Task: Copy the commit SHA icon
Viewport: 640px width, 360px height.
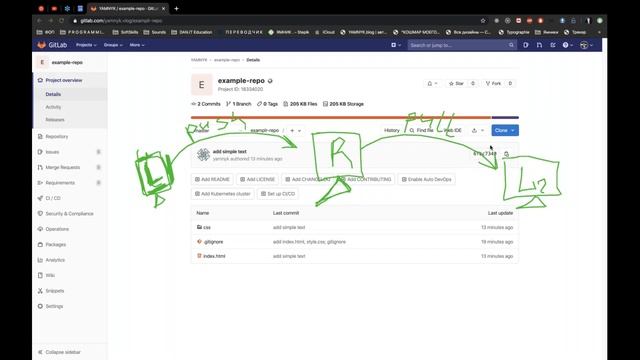Action: [506, 154]
